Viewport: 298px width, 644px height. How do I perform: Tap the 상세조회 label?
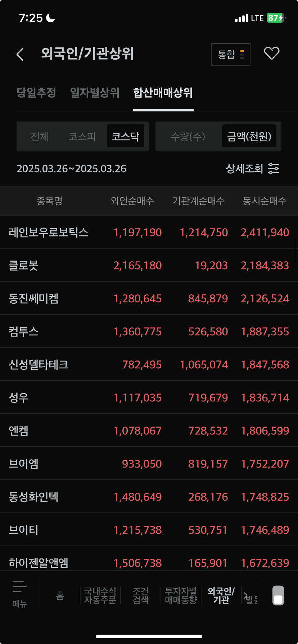coord(244,169)
